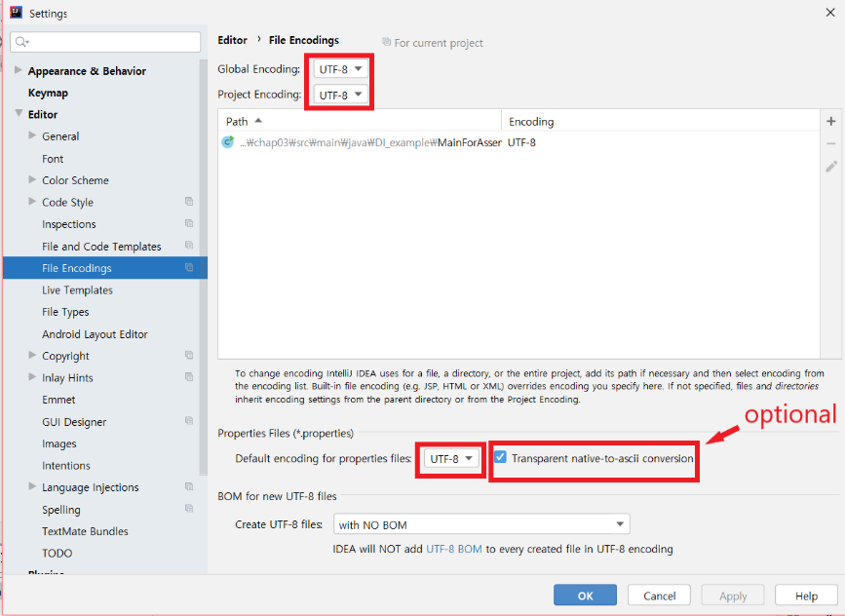
Task: Open Android Layout Editor page
Action: coord(95,334)
